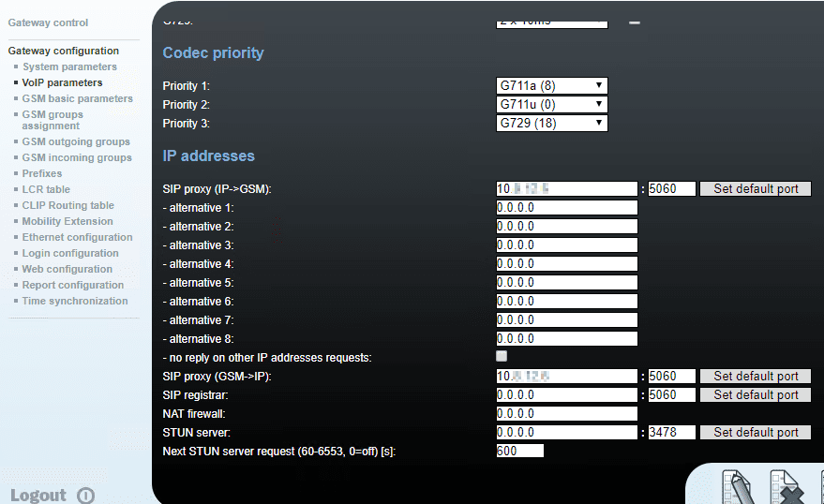
Task: Open GSM incoming groups page
Action: tap(77, 157)
